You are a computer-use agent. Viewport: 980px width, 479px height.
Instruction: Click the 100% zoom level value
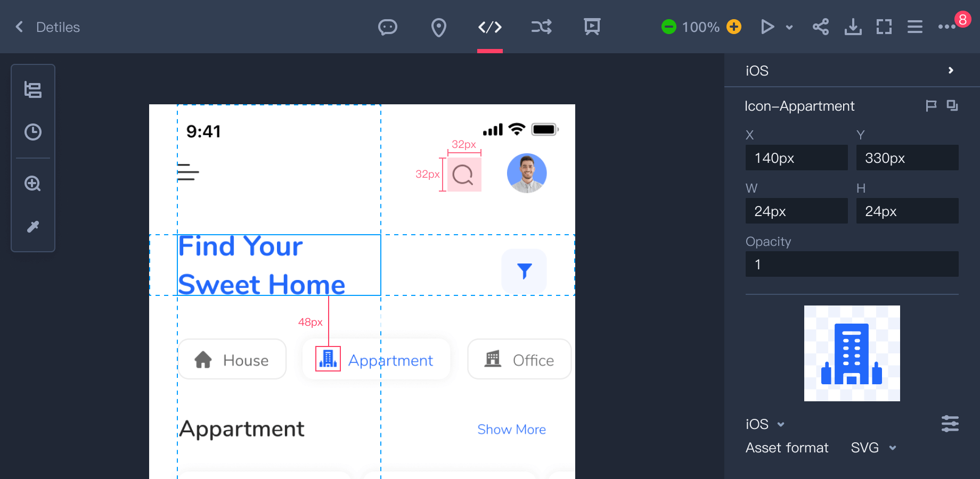(701, 27)
